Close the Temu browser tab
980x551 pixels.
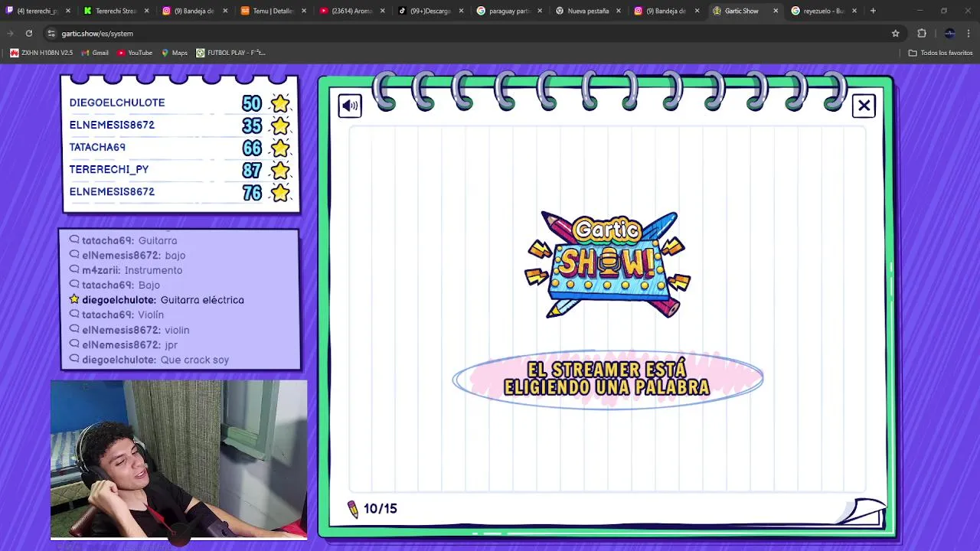(304, 11)
